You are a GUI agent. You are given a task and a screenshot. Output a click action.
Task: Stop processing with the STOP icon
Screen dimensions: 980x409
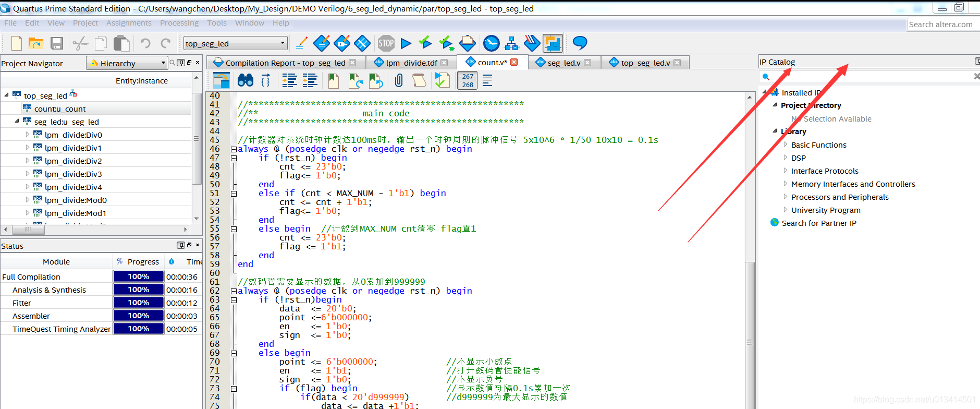click(386, 43)
